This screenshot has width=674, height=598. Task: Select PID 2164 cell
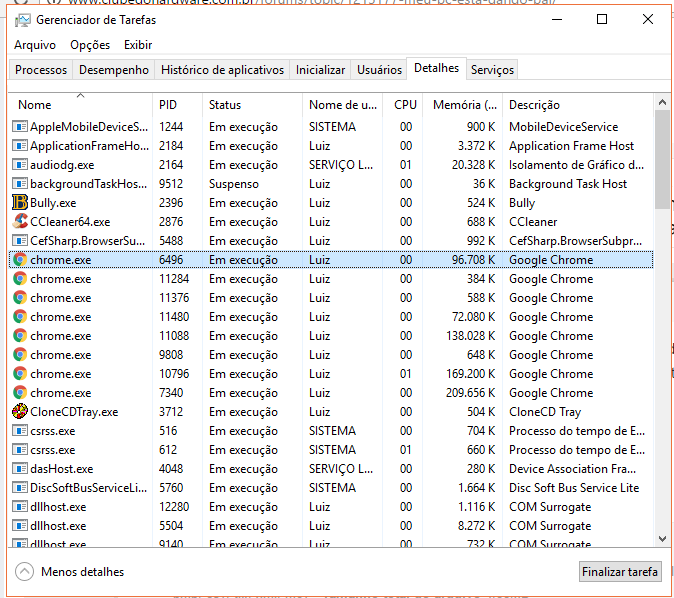pyautogui.click(x=171, y=165)
